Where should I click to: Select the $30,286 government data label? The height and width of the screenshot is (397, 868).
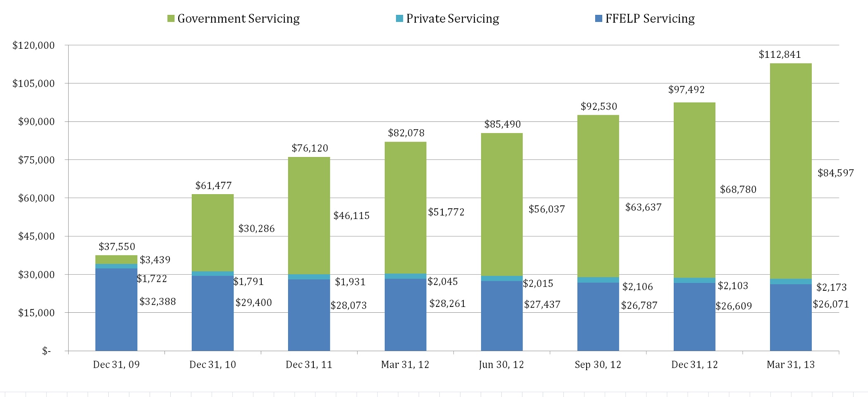coord(256,229)
